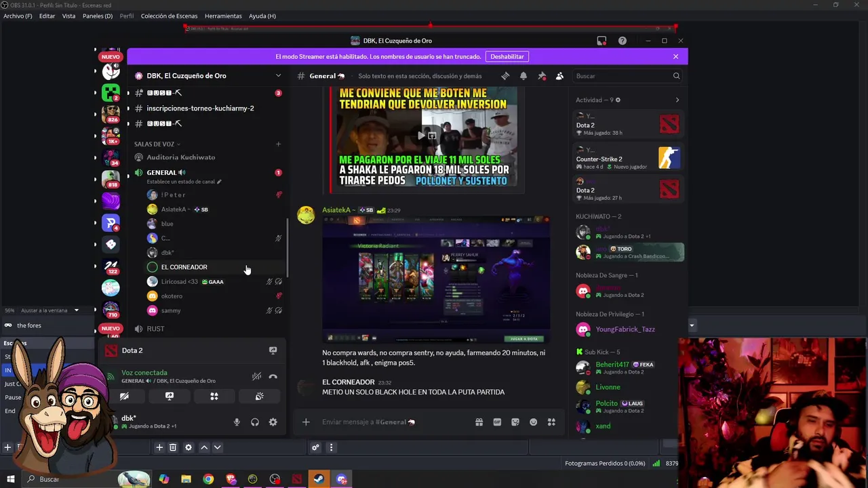The height and width of the screenshot is (488, 868).
Task: Open Livonne member in Sub Kick list
Action: [x=608, y=387]
